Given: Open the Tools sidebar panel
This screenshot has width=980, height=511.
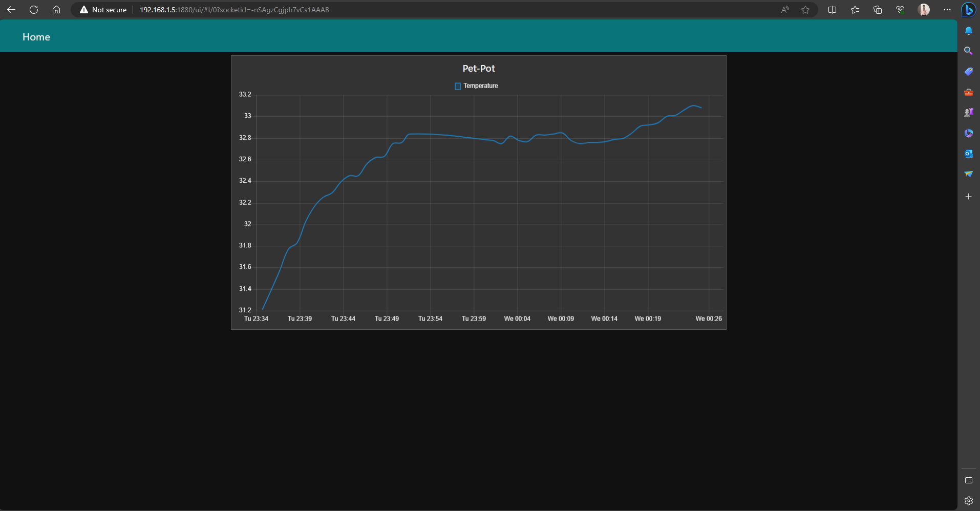Looking at the screenshot, I should [x=969, y=92].
